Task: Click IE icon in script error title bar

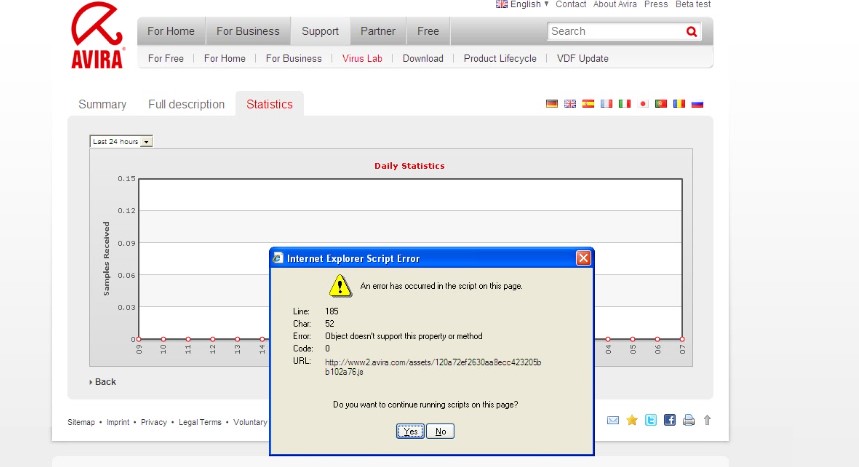Action: click(x=278, y=258)
